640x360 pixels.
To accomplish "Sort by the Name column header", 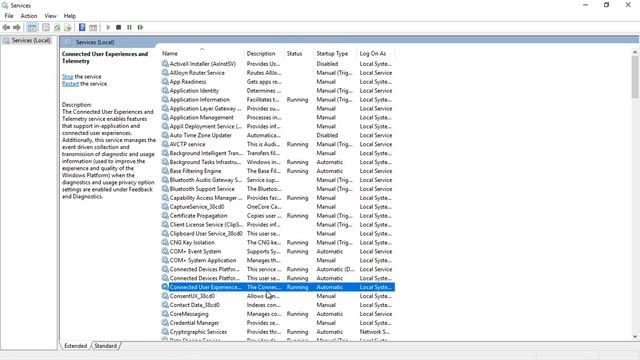I will click(202, 53).
